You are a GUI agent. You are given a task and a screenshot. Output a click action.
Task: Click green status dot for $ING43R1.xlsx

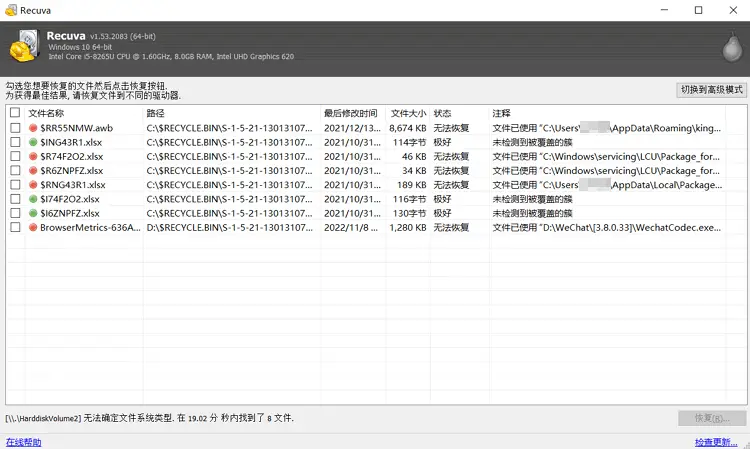[33, 142]
